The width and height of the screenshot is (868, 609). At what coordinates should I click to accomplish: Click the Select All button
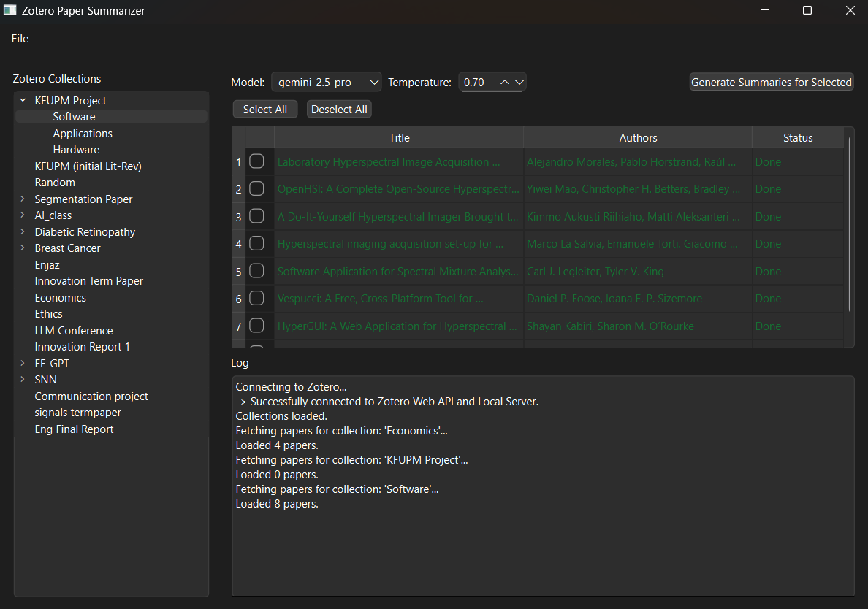point(264,110)
